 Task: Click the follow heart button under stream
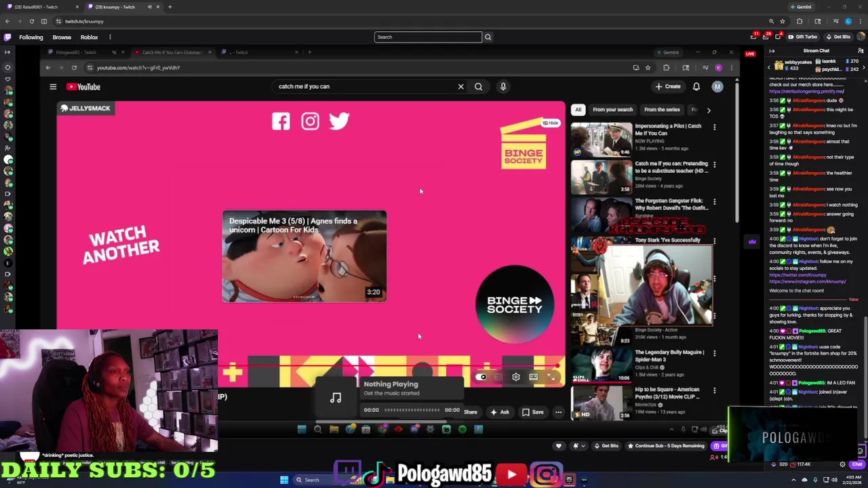[x=559, y=446]
